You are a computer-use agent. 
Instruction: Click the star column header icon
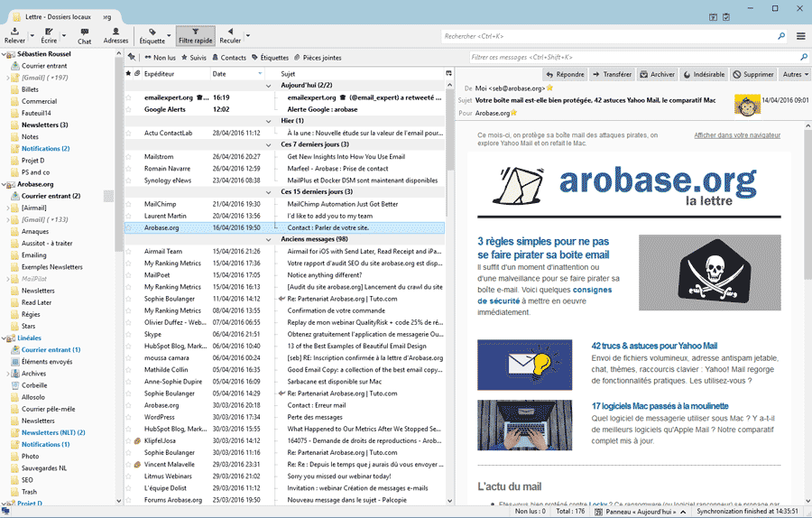tap(128, 74)
